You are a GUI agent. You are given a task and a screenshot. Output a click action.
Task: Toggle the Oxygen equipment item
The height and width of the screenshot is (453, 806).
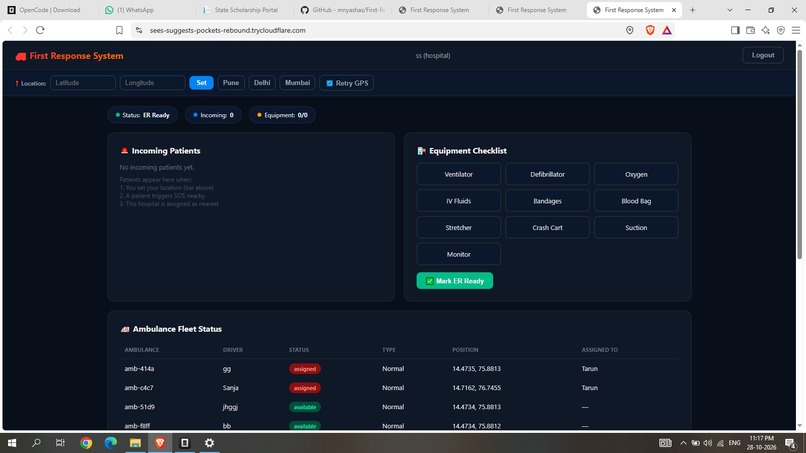click(x=636, y=174)
